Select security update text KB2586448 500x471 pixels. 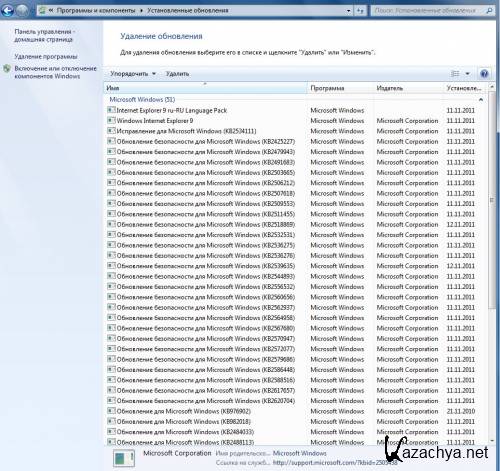(206, 370)
